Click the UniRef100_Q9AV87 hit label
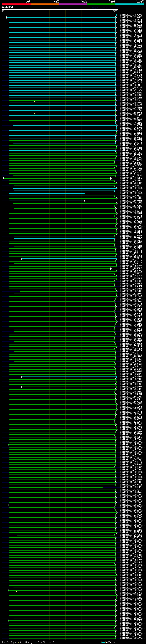This screenshot has height=644, width=146. point(131,27)
